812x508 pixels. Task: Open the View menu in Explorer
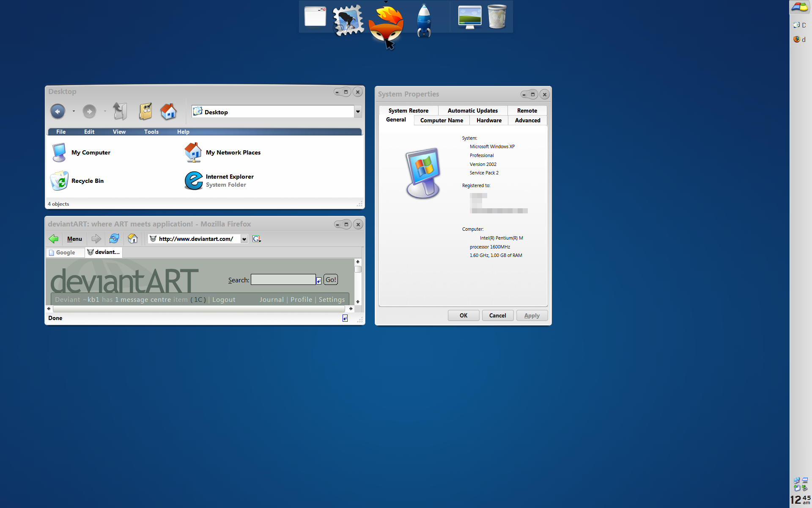pos(119,132)
